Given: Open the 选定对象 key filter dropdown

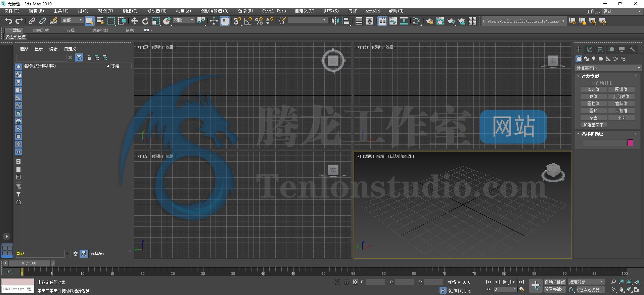Looking at the screenshot, I should pyautogui.click(x=586, y=282).
